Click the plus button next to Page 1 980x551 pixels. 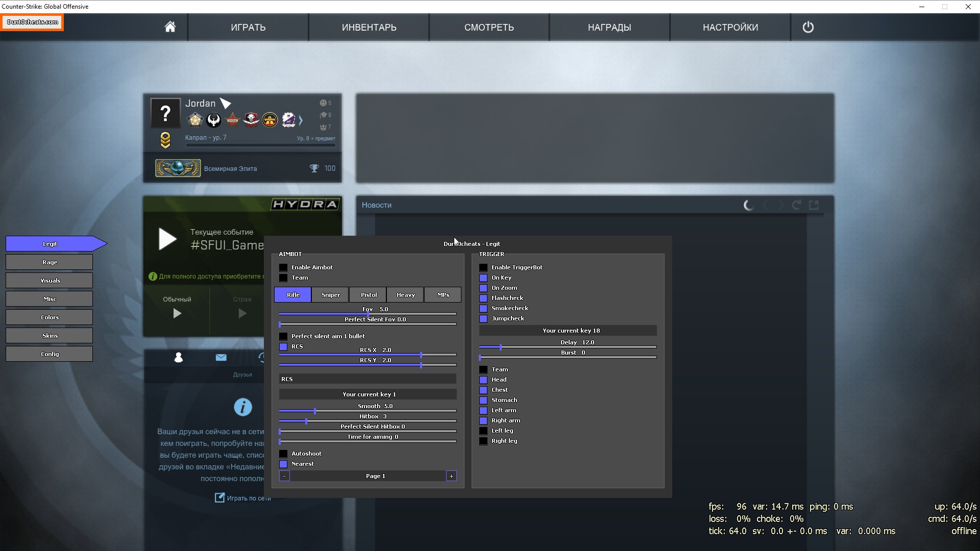coord(451,476)
